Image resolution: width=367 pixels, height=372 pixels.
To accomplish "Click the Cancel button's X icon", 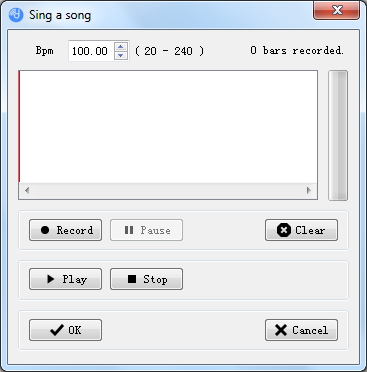I will 281,330.
